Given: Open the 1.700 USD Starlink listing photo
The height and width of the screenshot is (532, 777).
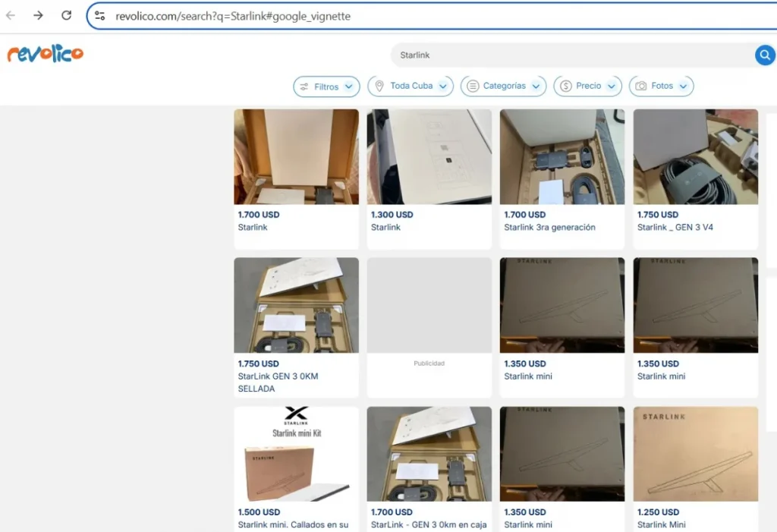Looking at the screenshot, I should [x=297, y=156].
